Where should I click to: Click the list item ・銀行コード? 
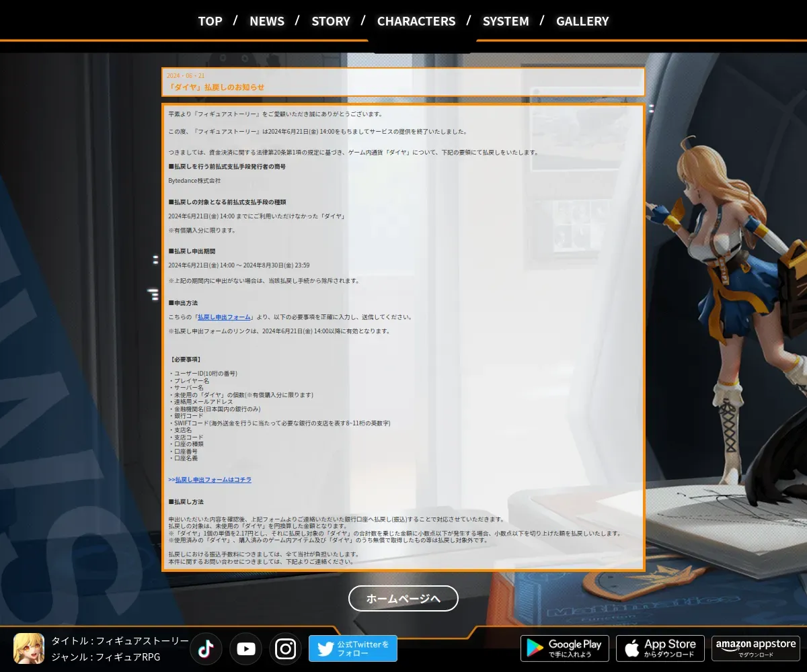pyautogui.click(x=186, y=416)
